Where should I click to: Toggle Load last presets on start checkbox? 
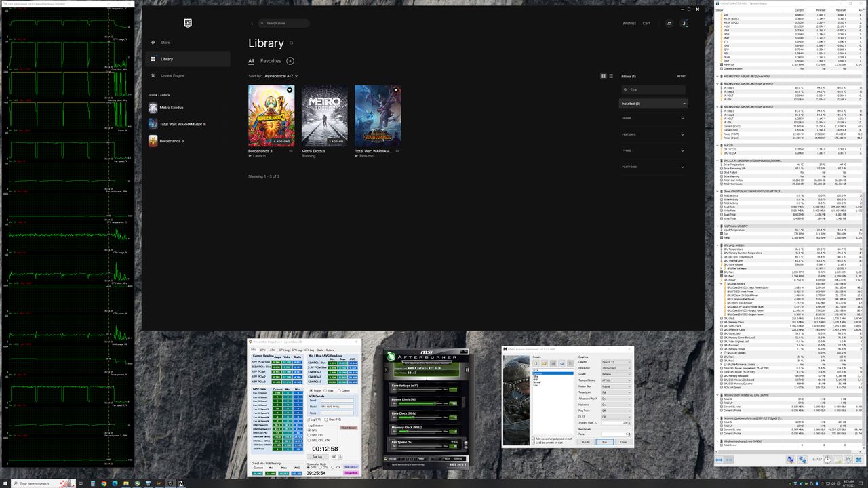tap(547, 443)
